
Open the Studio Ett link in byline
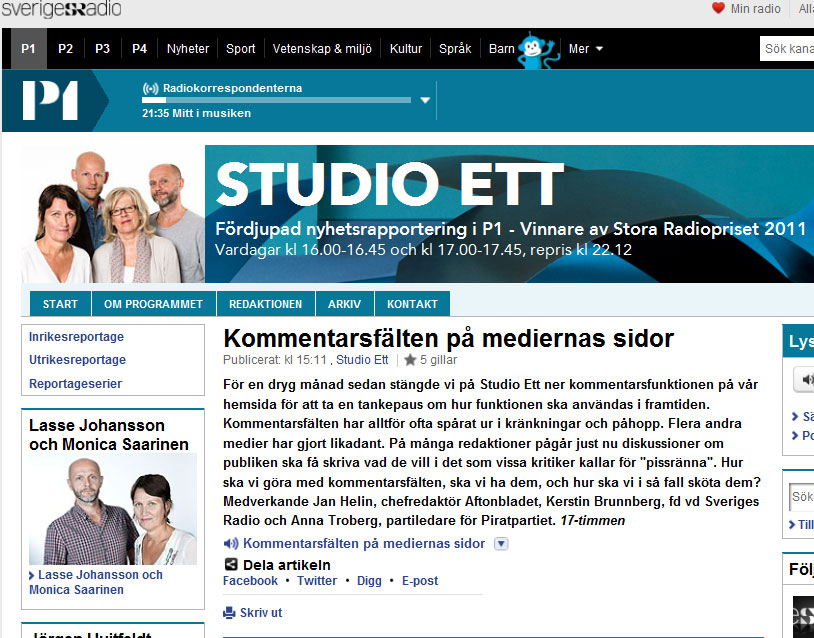[362, 360]
